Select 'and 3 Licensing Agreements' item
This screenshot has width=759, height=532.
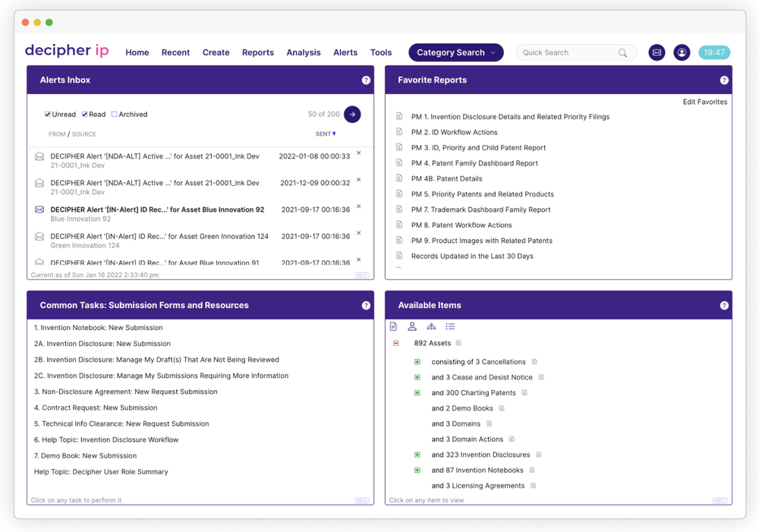click(477, 486)
